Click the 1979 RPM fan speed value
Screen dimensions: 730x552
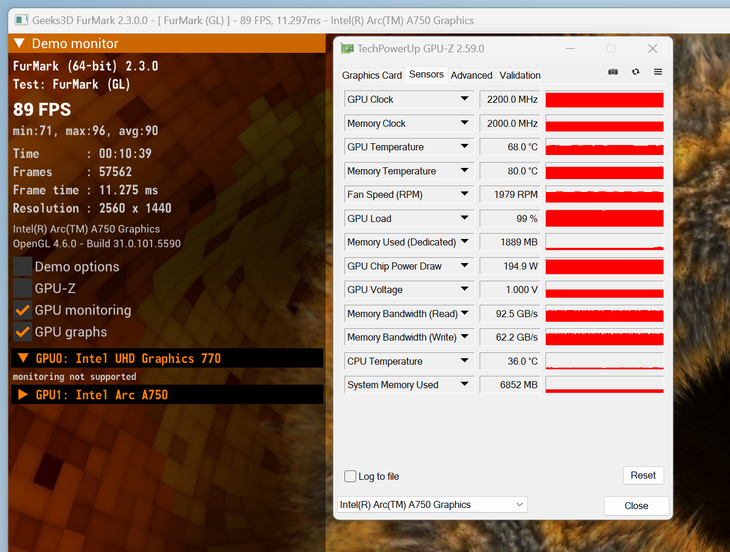pos(510,195)
